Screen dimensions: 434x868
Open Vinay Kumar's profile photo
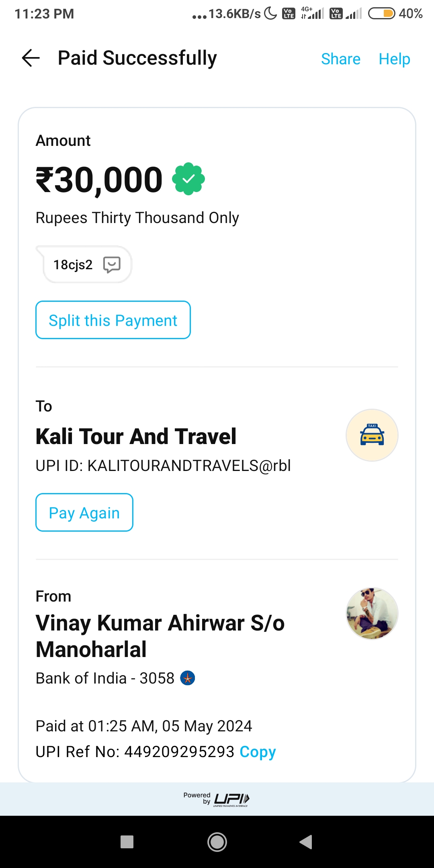click(x=372, y=614)
